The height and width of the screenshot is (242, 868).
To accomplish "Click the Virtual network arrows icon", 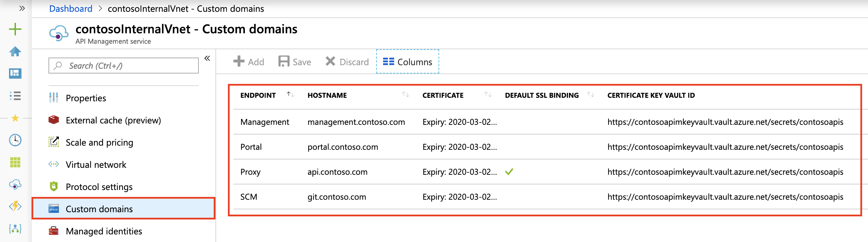I will tap(54, 164).
